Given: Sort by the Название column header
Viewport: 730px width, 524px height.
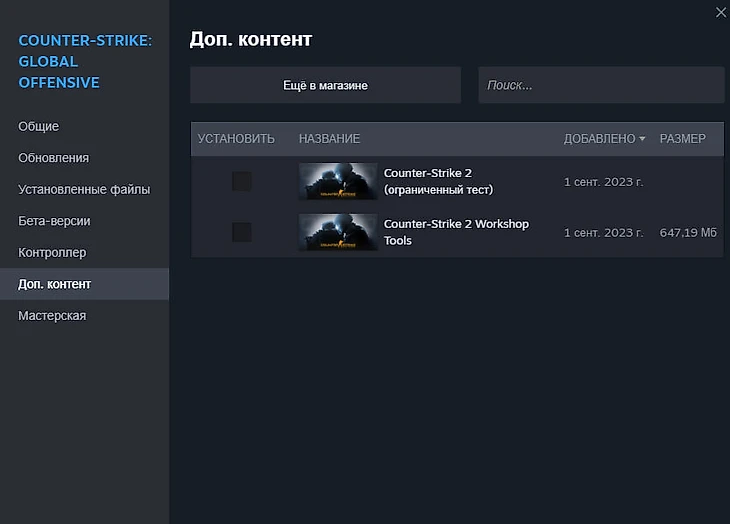Looking at the screenshot, I should pos(329,139).
